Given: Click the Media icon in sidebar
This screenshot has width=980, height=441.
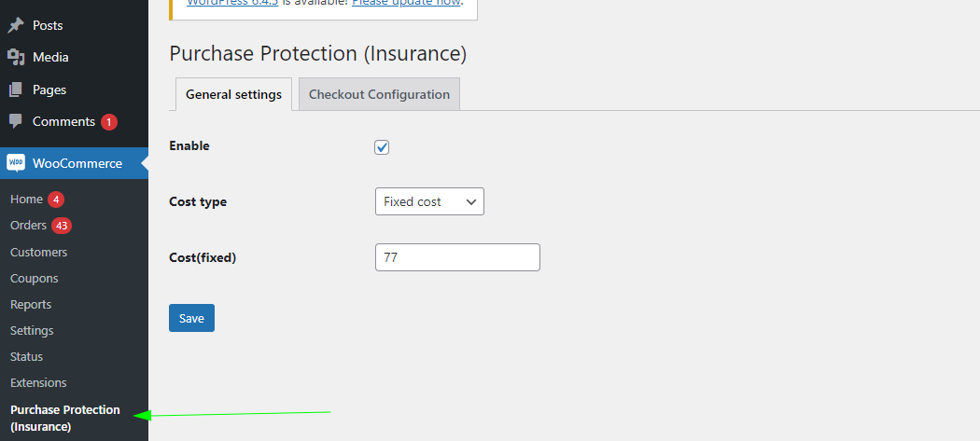Looking at the screenshot, I should [x=16, y=57].
